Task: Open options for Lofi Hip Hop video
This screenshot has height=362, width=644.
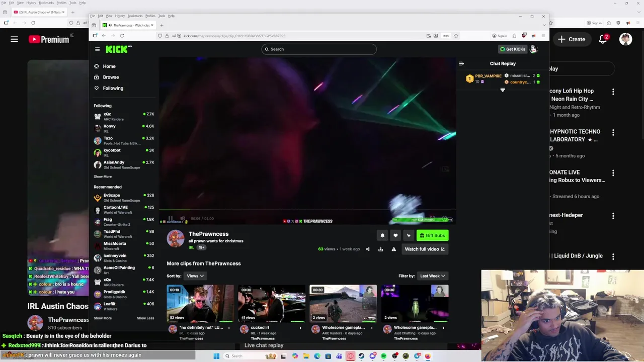Action: click(x=613, y=92)
